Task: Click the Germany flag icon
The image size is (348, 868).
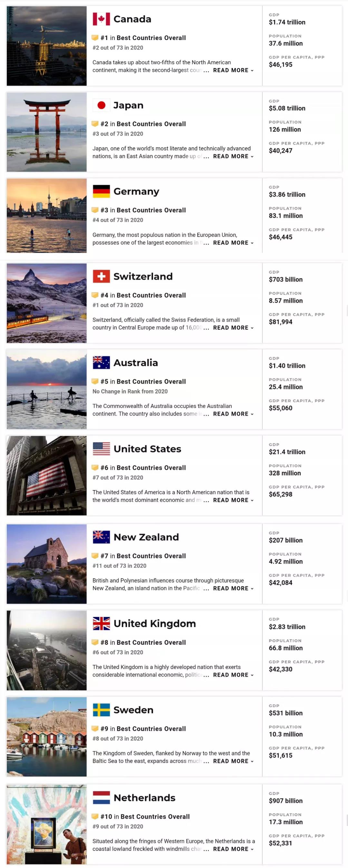Action: click(101, 191)
